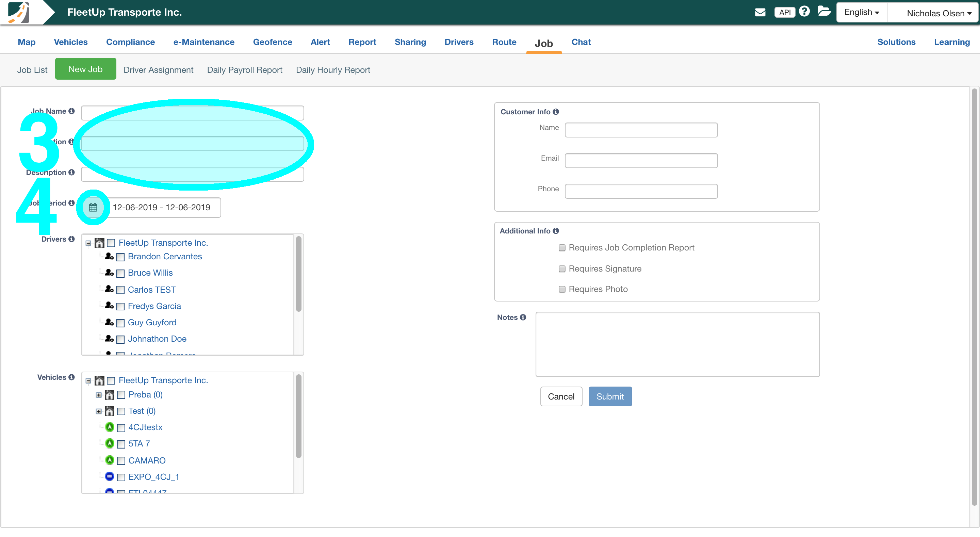
Task: Open Driver Assignment page
Action: [158, 70]
